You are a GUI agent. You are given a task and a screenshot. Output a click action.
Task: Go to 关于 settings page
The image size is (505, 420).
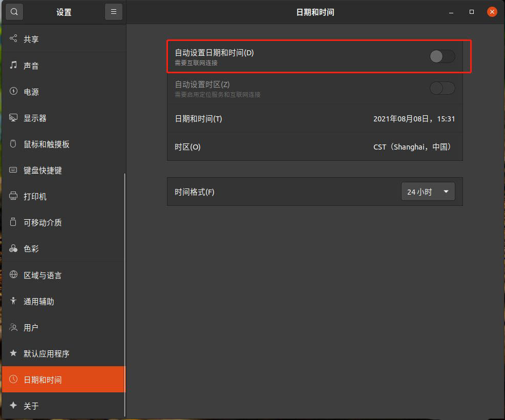(31, 406)
